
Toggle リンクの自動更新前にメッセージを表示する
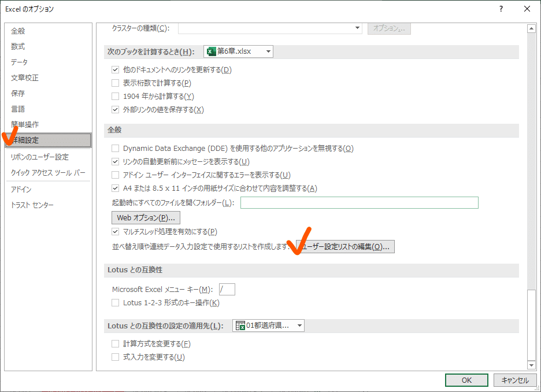pos(115,161)
